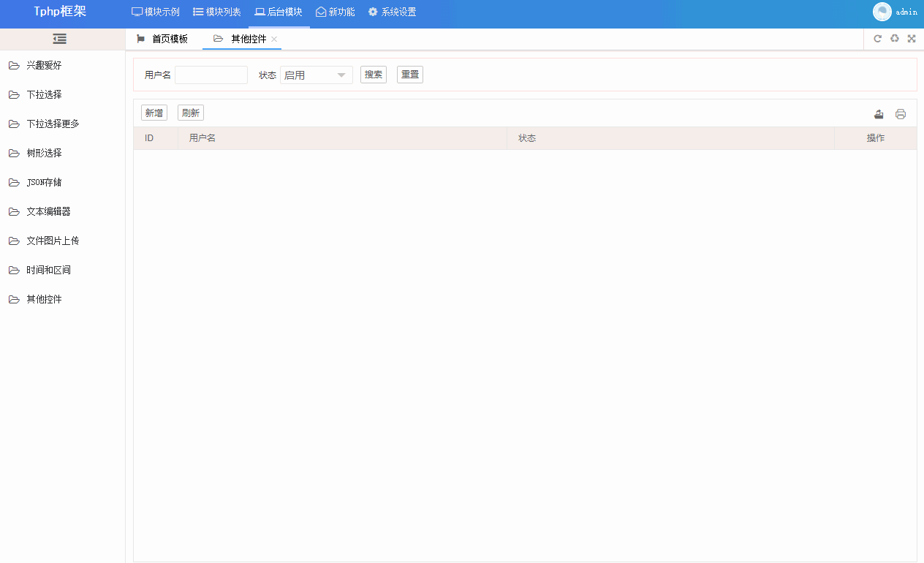Click the folder icon beside 下拉选择

pyautogui.click(x=14, y=94)
